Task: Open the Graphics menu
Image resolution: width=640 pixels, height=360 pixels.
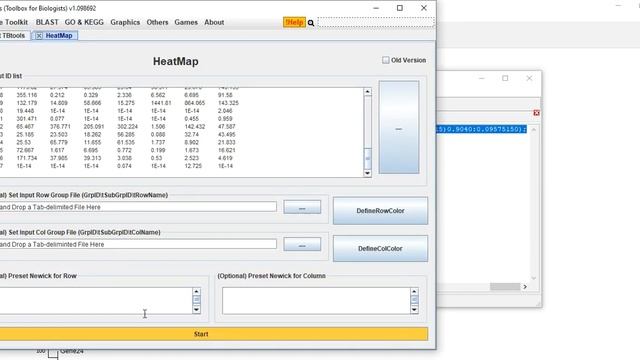Action: tap(125, 22)
